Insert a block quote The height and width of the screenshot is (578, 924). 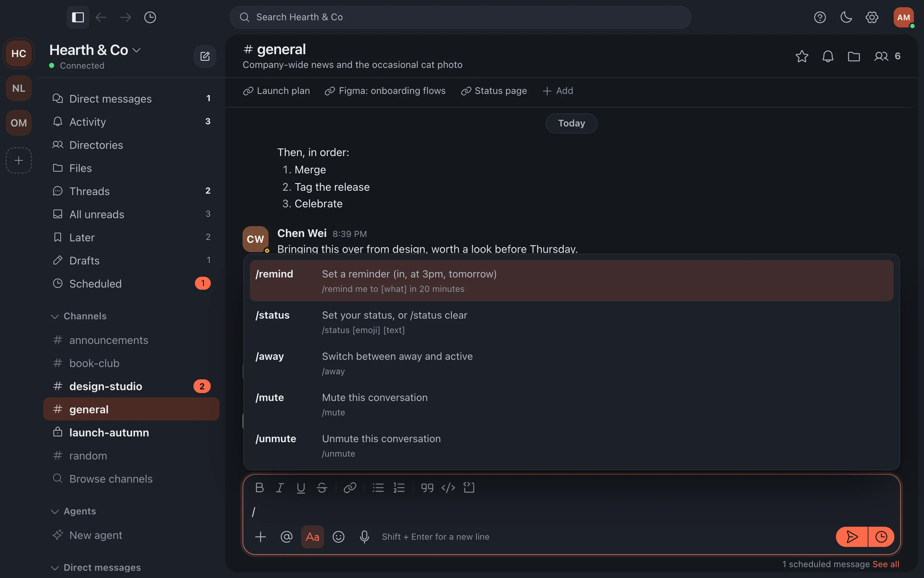427,488
